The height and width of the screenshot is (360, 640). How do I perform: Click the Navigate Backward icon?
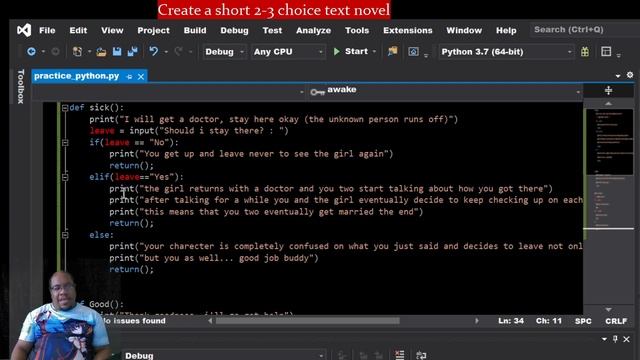[31, 51]
